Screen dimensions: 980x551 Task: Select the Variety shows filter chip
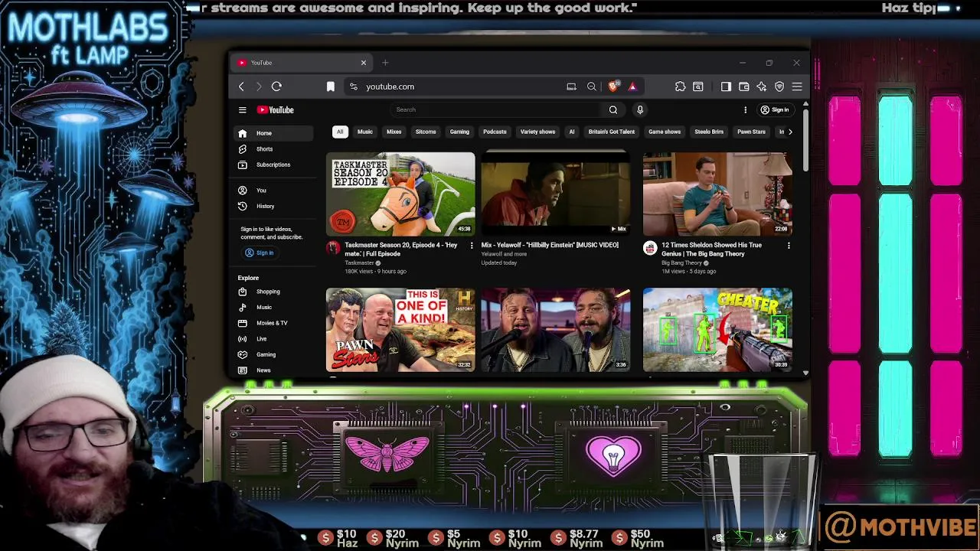click(x=537, y=132)
